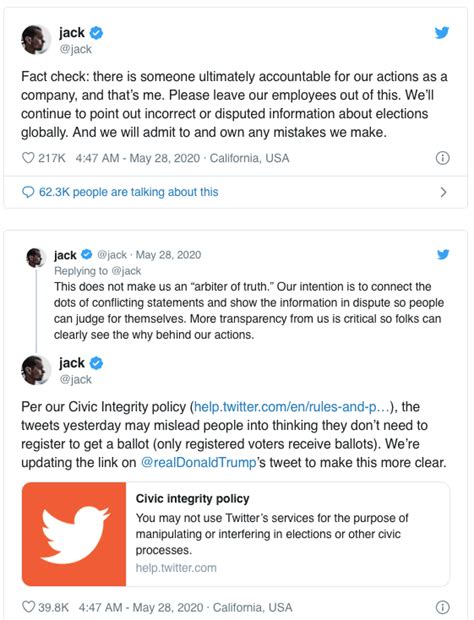
Task: Click first tweet timestamp 4:47 AM - May 28, 2020
Action: click(x=138, y=158)
